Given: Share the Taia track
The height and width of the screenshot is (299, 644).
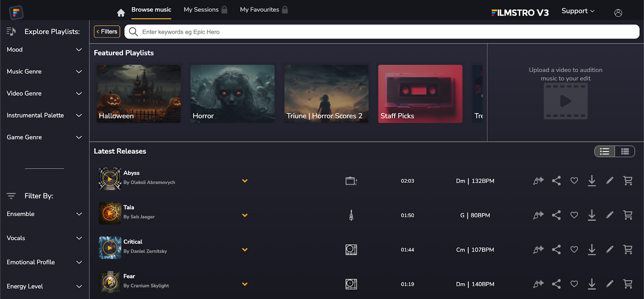Looking at the screenshot, I should tap(556, 215).
